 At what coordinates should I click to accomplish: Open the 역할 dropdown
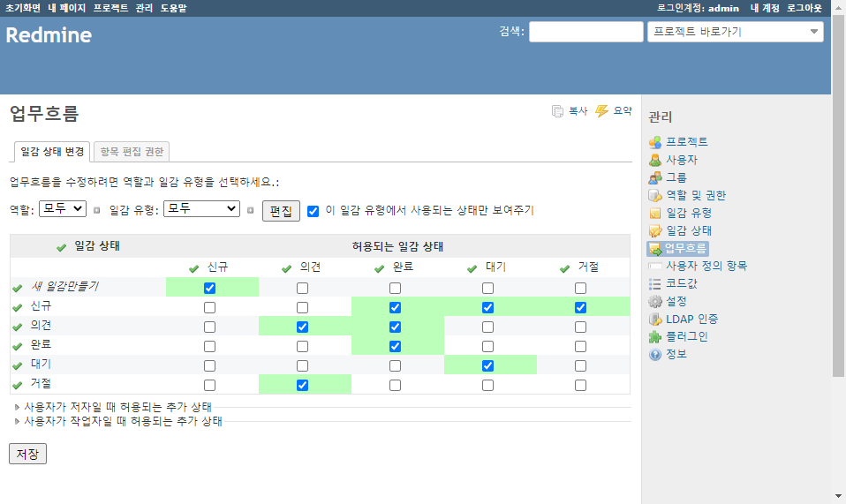tap(63, 208)
